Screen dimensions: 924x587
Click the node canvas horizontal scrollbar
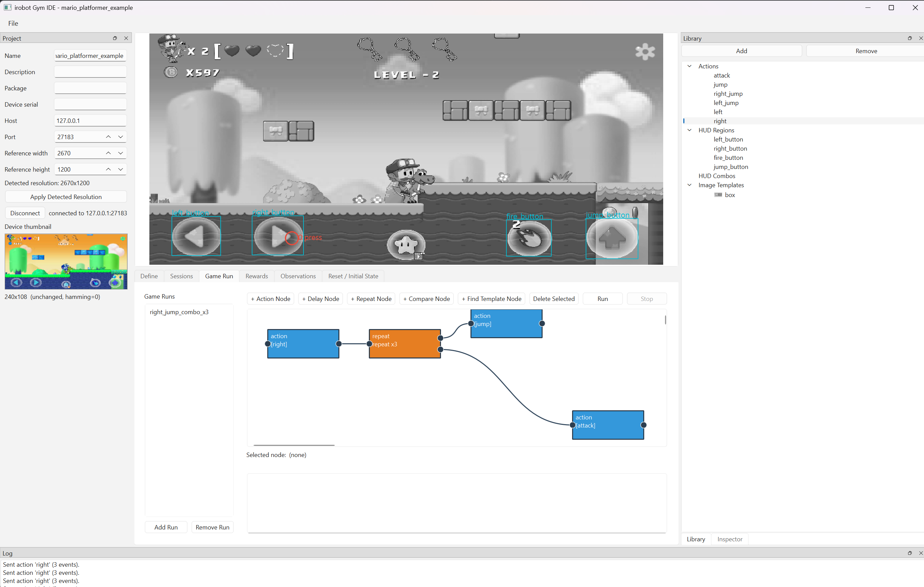(294, 445)
